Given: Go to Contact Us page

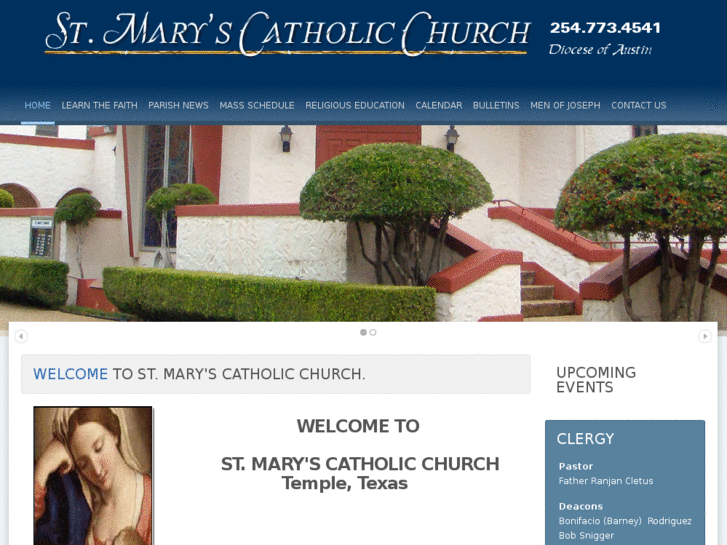Looking at the screenshot, I should pyautogui.click(x=638, y=105).
